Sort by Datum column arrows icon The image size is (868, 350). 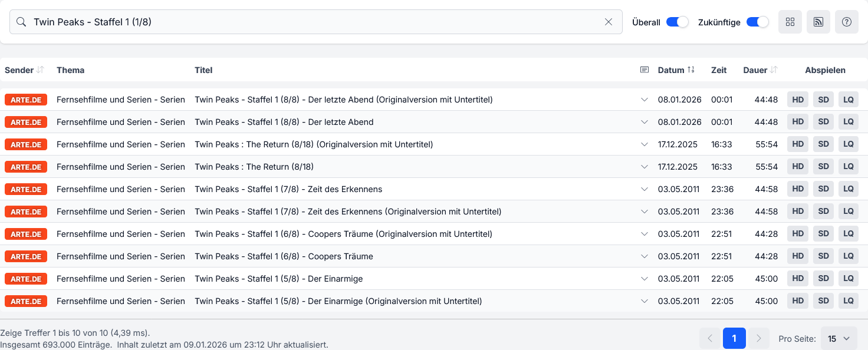coord(691,70)
